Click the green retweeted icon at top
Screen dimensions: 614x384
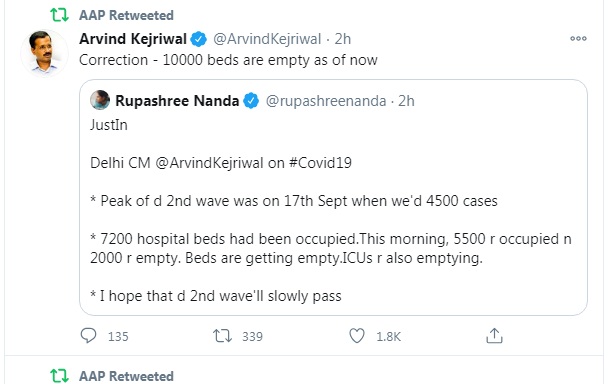pyautogui.click(x=60, y=15)
